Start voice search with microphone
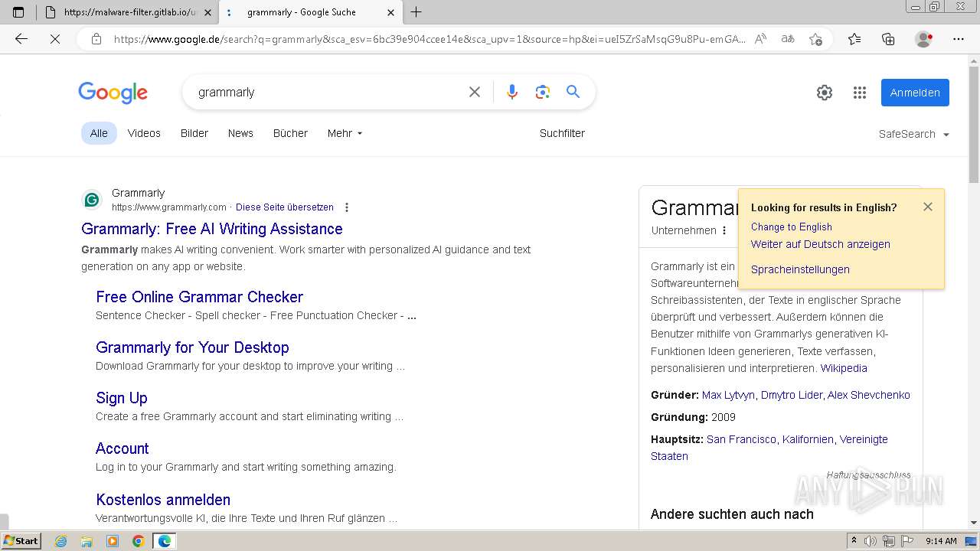The width and height of the screenshot is (980, 551). pos(512,92)
